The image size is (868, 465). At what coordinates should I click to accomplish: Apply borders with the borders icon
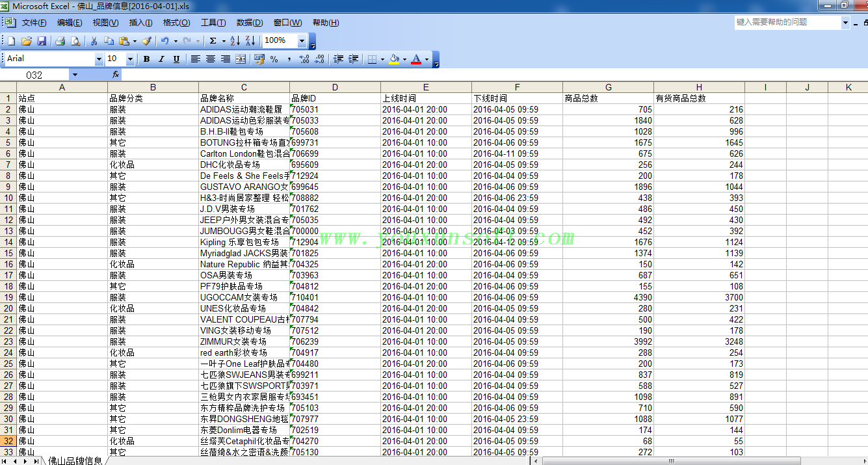click(x=372, y=59)
